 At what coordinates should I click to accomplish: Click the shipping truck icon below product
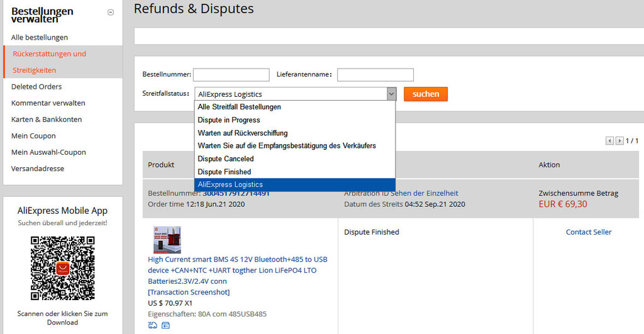pyautogui.click(x=153, y=325)
